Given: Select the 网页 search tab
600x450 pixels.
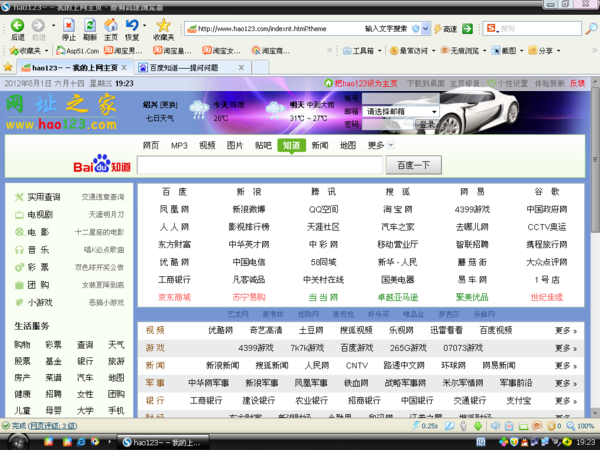Looking at the screenshot, I should tap(151, 145).
